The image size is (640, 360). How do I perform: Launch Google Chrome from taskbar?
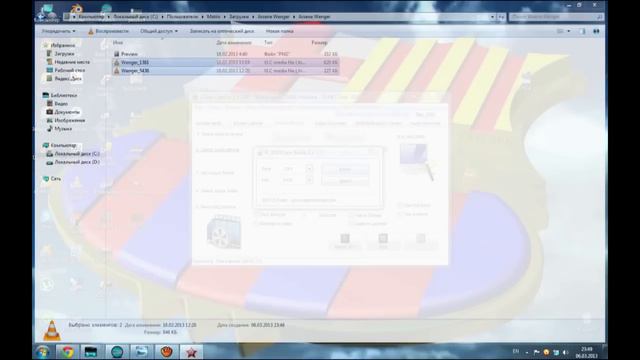point(68,352)
